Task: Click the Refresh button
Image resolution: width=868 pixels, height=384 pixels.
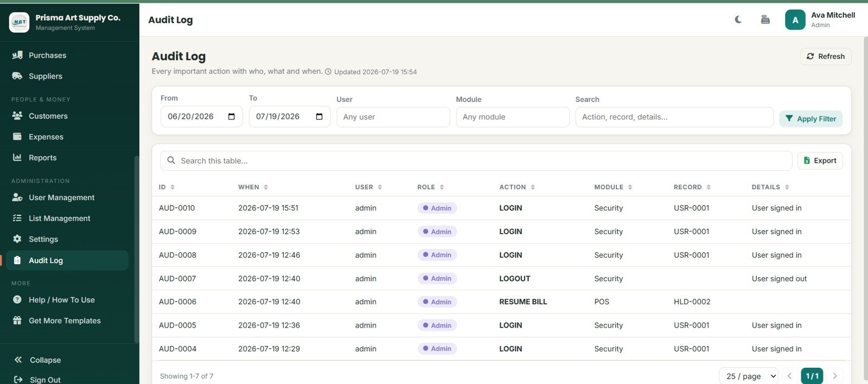Action: pyautogui.click(x=826, y=56)
